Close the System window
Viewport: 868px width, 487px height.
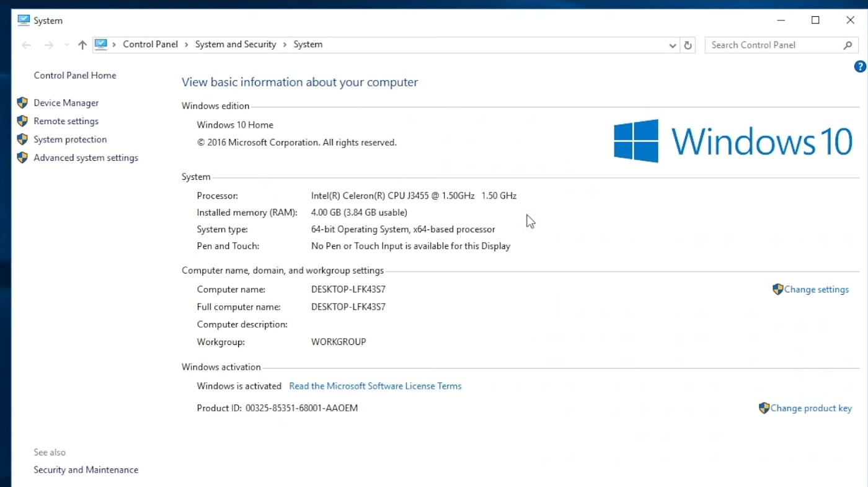(850, 20)
